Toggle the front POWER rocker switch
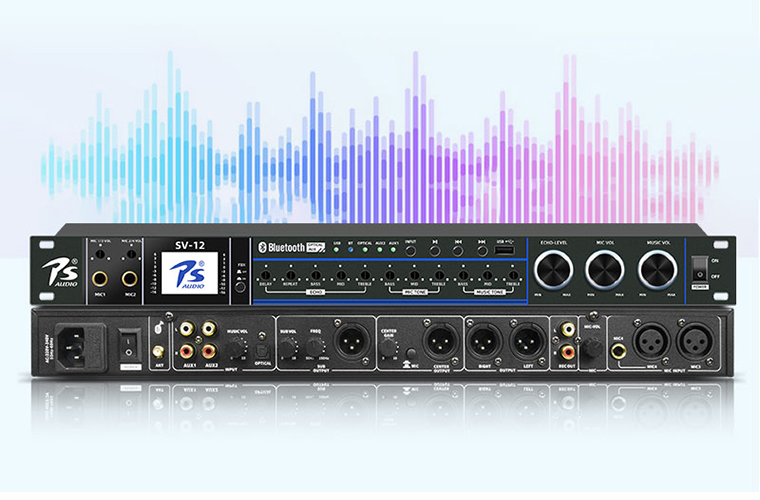The width and height of the screenshot is (760, 500). [700, 268]
